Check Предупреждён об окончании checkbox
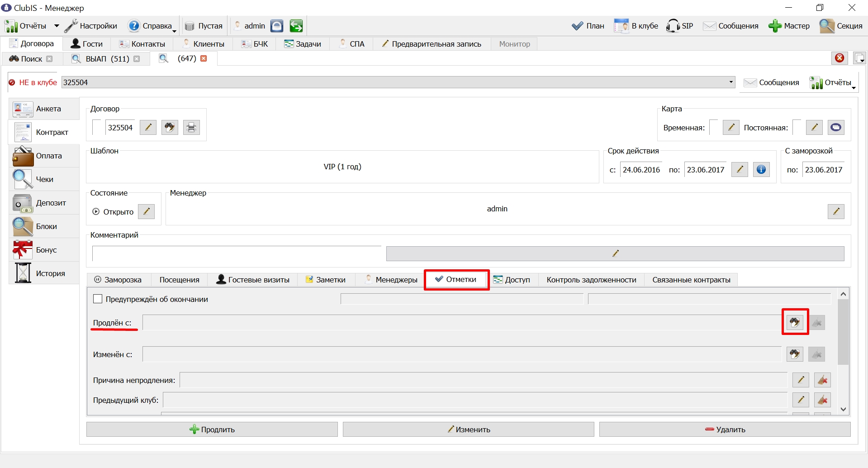The image size is (868, 468). 98,299
